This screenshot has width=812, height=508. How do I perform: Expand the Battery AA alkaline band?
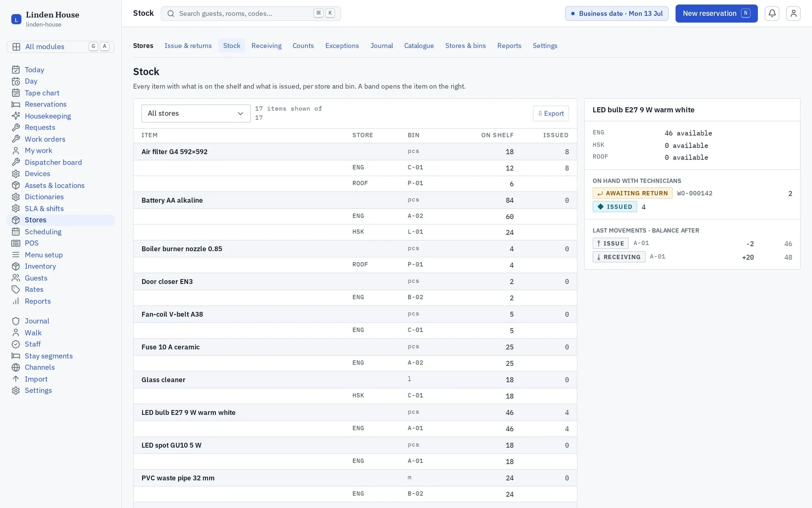click(355, 200)
